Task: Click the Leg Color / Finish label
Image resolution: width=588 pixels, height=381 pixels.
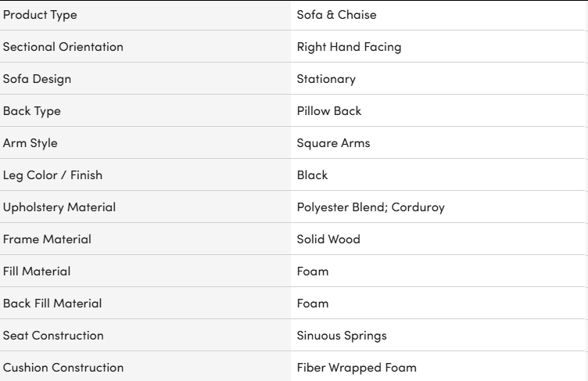Action: tap(52, 176)
